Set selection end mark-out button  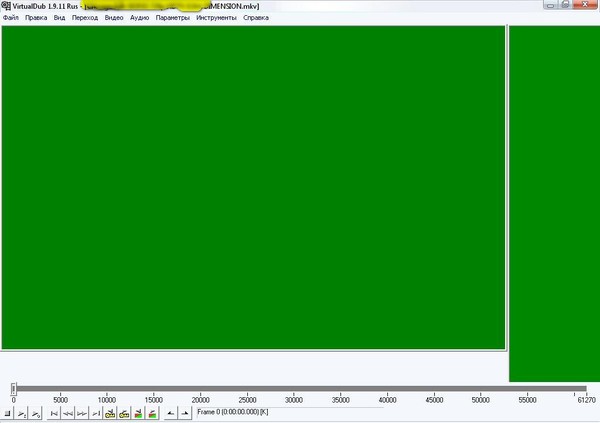[x=185, y=413]
